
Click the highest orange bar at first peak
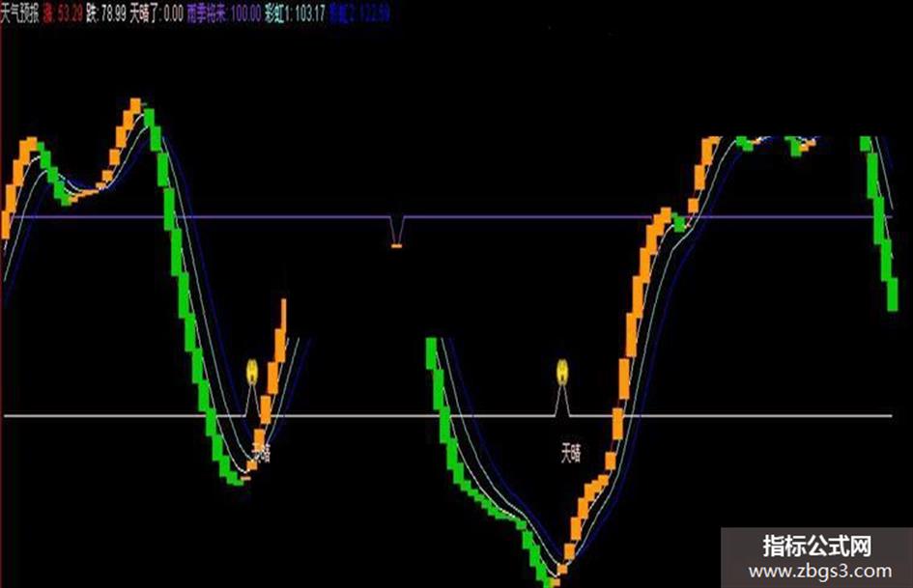point(135,105)
